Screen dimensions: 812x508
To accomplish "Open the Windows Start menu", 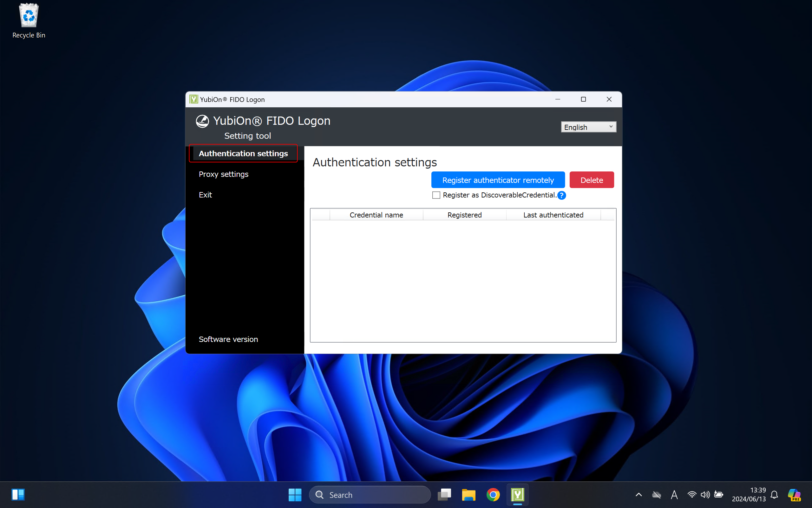I will tap(295, 495).
